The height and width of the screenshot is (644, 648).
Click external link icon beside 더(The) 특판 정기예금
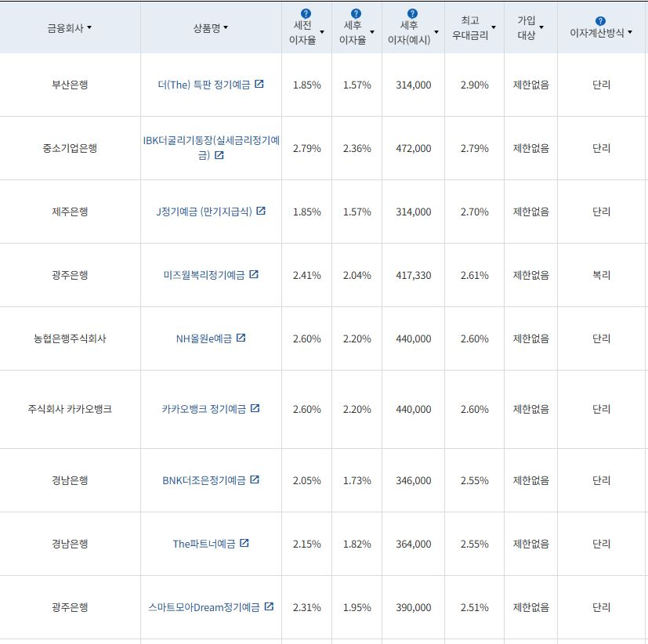tap(259, 84)
